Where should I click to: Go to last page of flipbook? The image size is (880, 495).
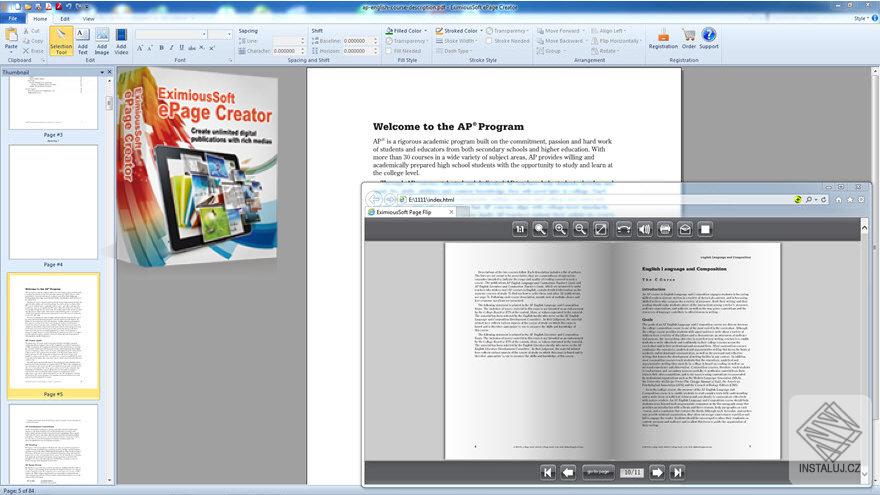point(677,473)
